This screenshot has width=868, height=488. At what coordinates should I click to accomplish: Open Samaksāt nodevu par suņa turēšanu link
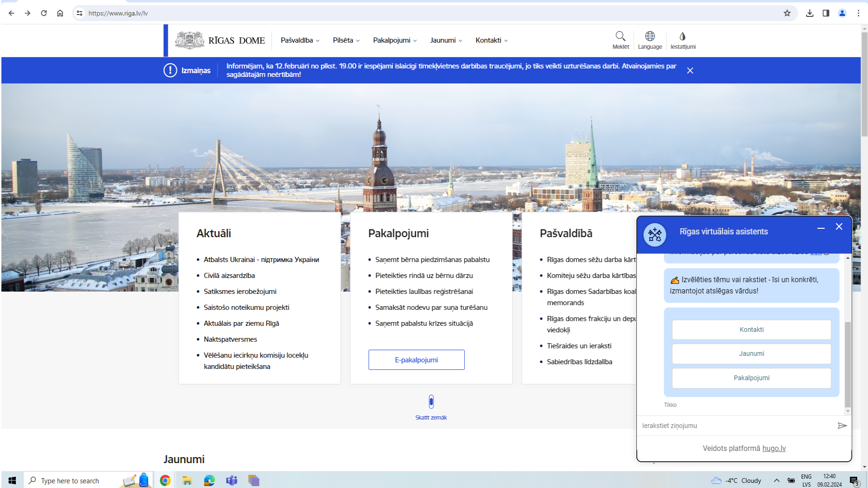431,307
